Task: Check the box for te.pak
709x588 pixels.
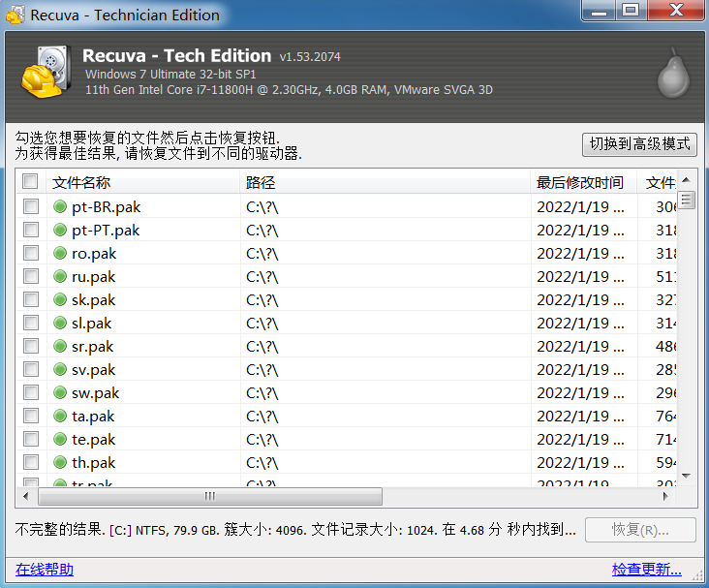Action: coord(31,439)
